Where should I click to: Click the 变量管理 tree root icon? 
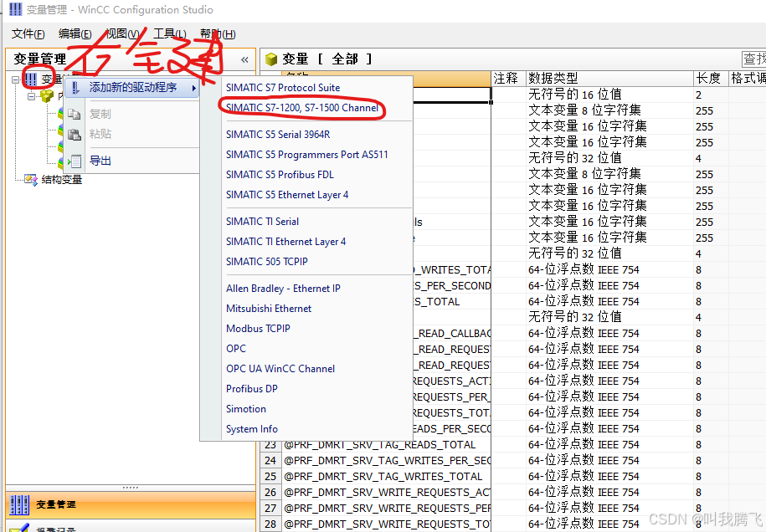coord(31,79)
